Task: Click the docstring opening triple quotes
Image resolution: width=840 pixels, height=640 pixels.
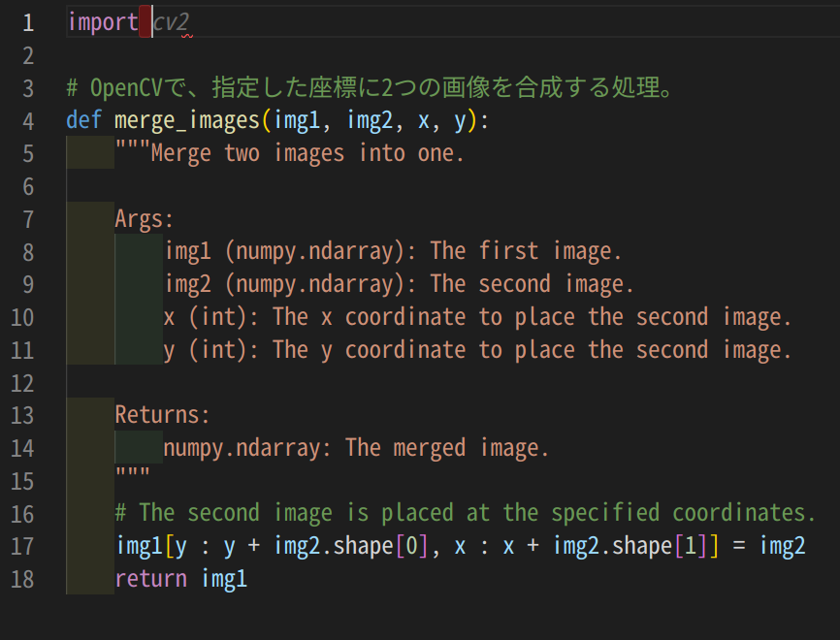Action: pos(133,152)
